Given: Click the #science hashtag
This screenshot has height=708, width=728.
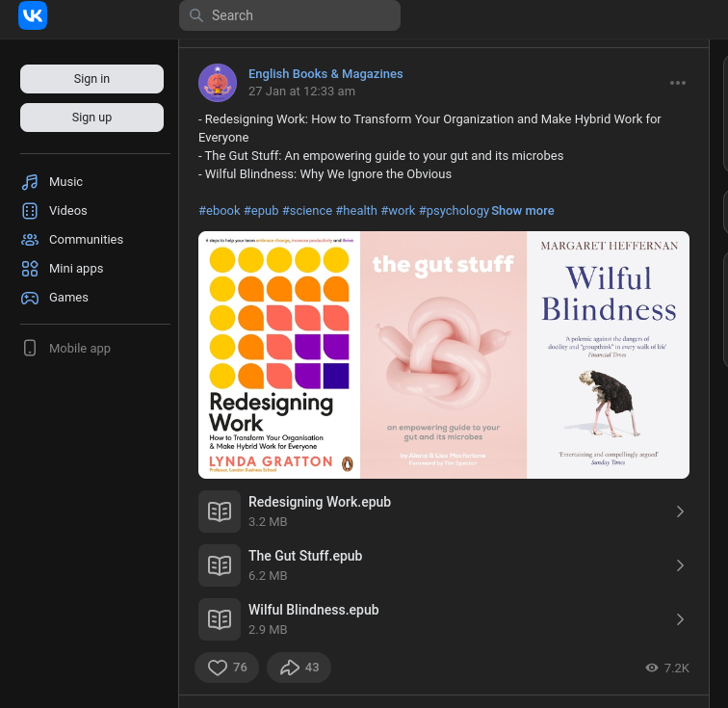Looking at the screenshot, I should pyautogui.click(x=307, y=211).
